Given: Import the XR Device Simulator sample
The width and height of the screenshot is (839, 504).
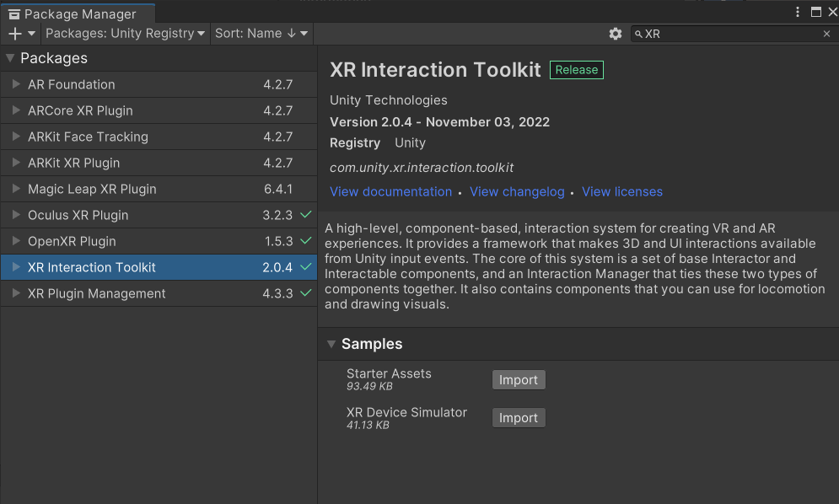Looking at the screenshot, I should tap(519, 418).
